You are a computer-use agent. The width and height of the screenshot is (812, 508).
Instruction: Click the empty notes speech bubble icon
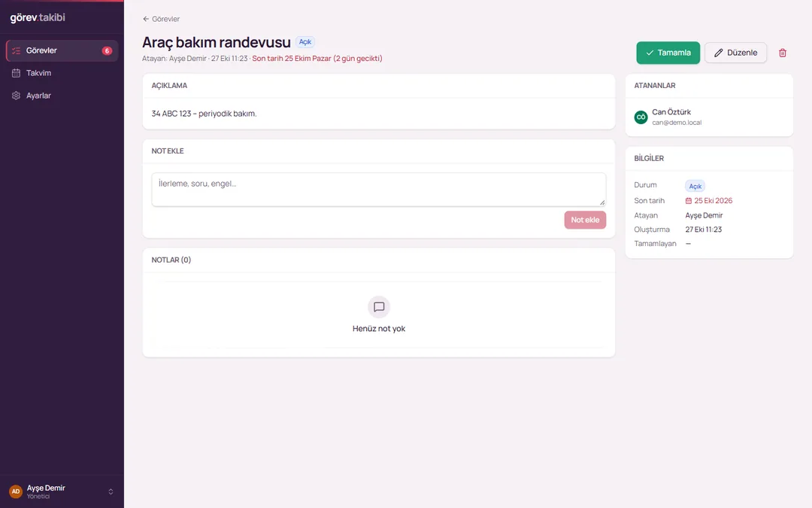(379, 307)
